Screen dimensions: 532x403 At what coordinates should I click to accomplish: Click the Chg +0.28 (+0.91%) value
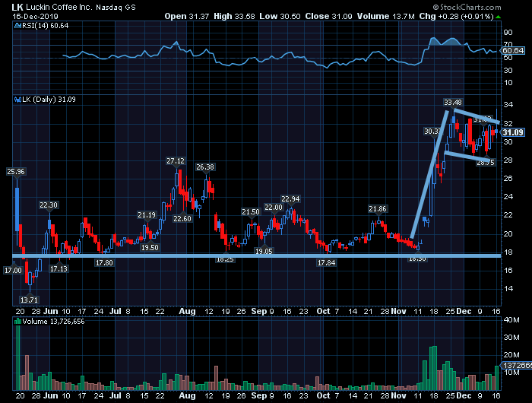[x=456, y=16]
